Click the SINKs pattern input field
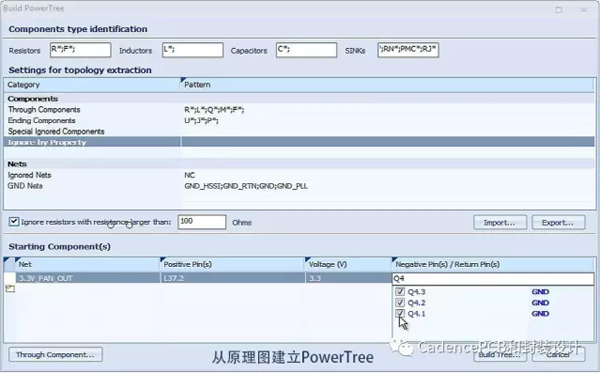Viewport: 600px width, 373px height. (408, 50)
